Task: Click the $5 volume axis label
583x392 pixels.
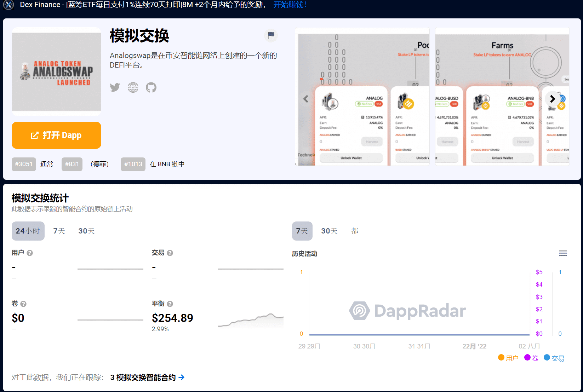Action: [x=539, y=272]
